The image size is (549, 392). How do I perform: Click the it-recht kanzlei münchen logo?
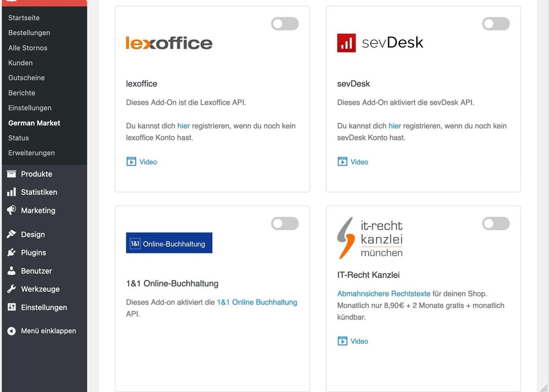click(x=370, y=238)
